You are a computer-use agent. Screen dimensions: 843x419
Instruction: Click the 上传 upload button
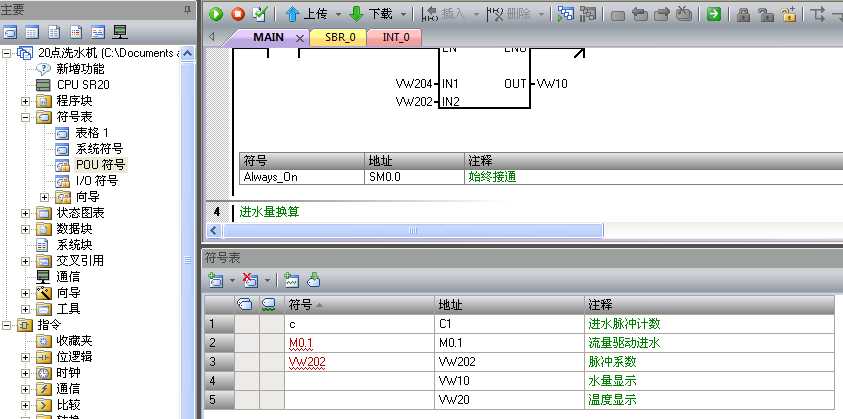point(306,14)
